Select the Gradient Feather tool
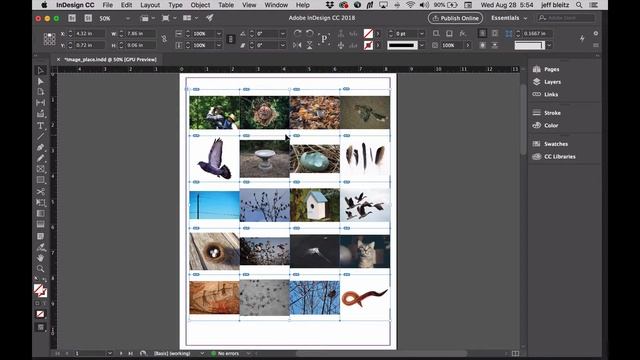The image size is (640, 360). 40,224
